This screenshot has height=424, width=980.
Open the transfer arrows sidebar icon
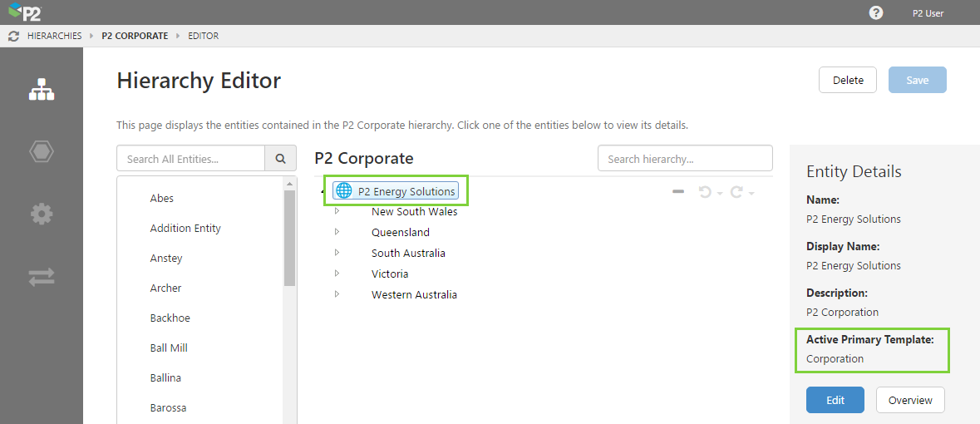42,278
